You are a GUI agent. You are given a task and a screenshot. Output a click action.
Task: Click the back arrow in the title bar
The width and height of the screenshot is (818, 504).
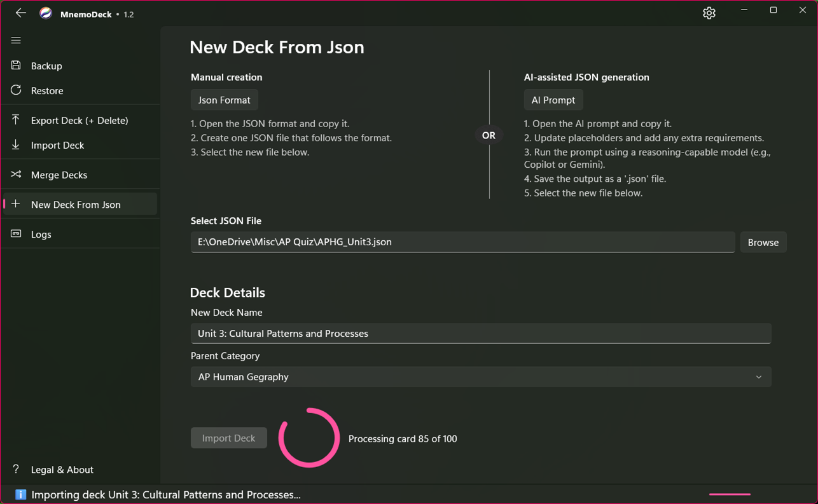(x=20, y=13)
